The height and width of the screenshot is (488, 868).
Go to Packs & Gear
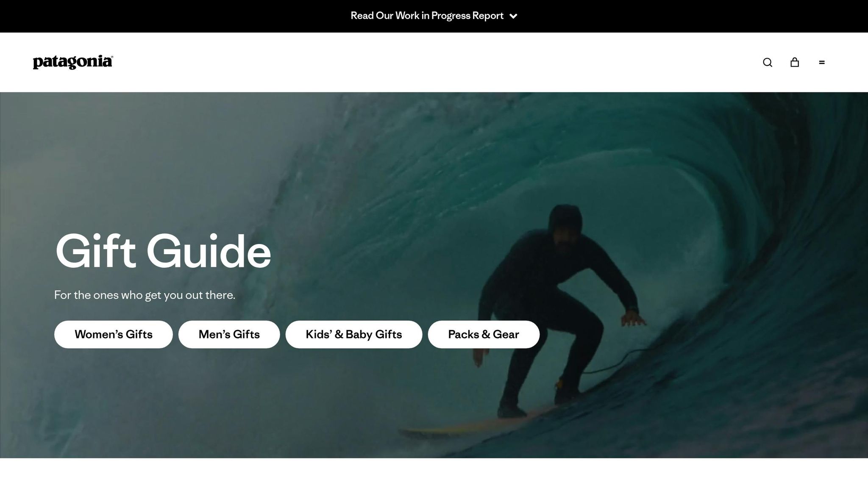(x=484, y=334)
